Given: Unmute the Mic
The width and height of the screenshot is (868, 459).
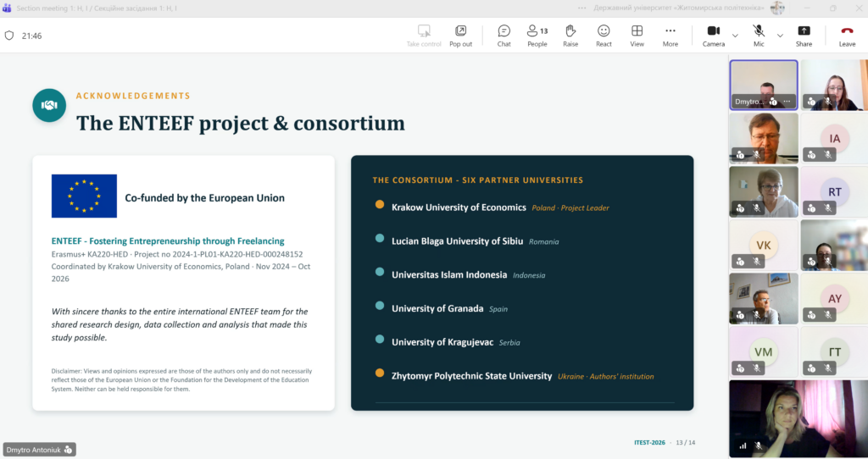Looking at the screenshot, I should tap(759, 36).
